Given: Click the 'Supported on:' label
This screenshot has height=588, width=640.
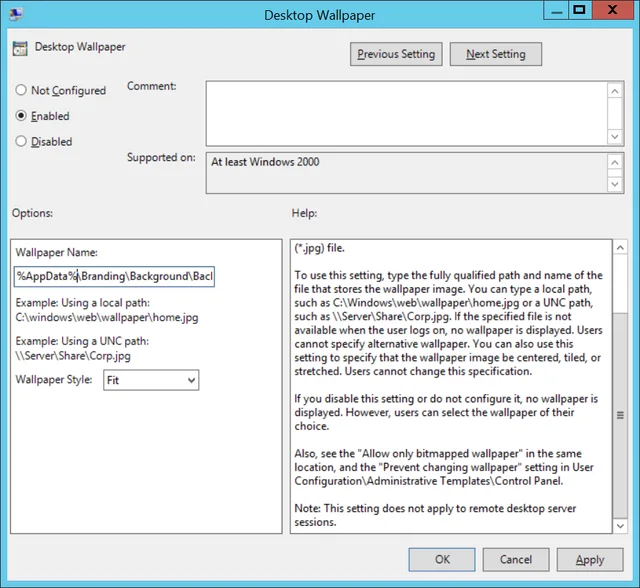Looking at the screenshot, I should click(x=161, y=158).
